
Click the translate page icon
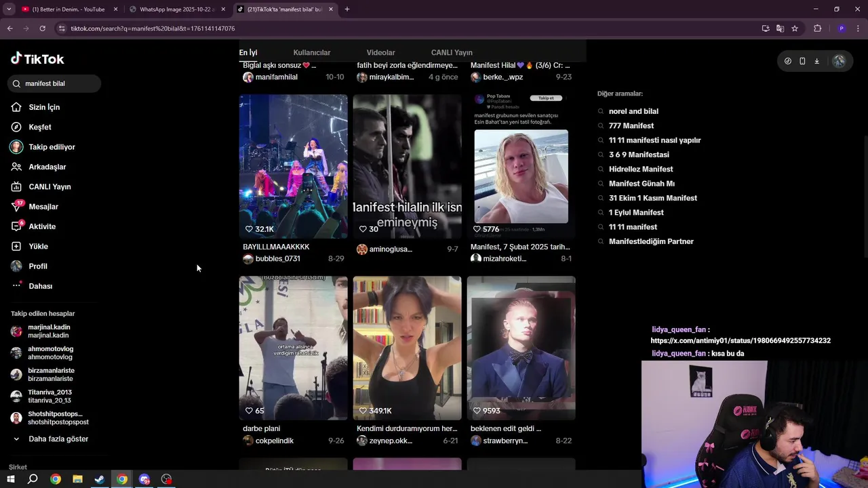(x=780, y=28)
